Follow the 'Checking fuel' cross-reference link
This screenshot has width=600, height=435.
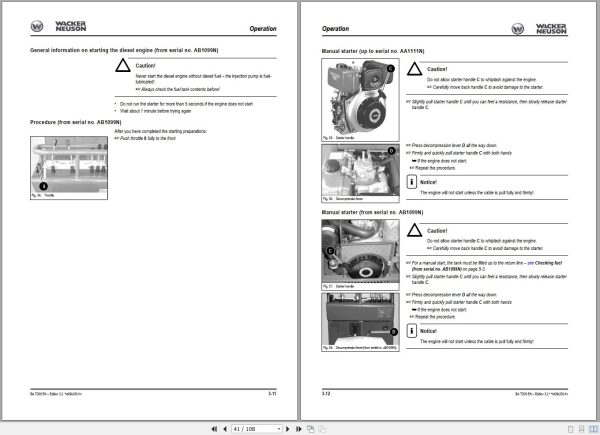(548, 263)
